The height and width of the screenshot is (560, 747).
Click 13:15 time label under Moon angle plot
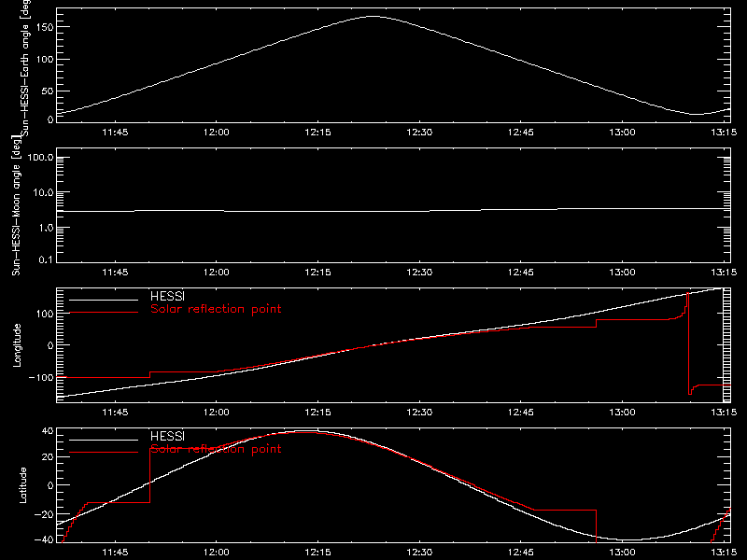(x=724, y=273)
